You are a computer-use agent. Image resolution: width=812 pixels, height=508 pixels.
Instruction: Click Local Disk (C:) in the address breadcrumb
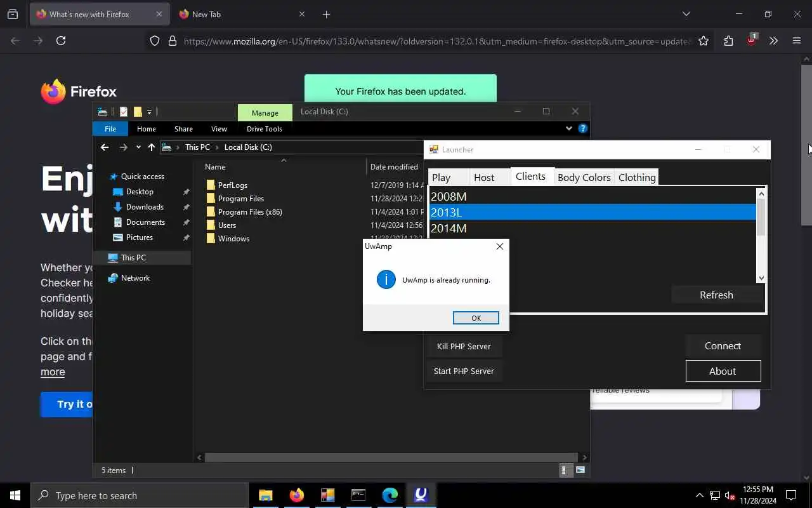[x=248, y=147]
